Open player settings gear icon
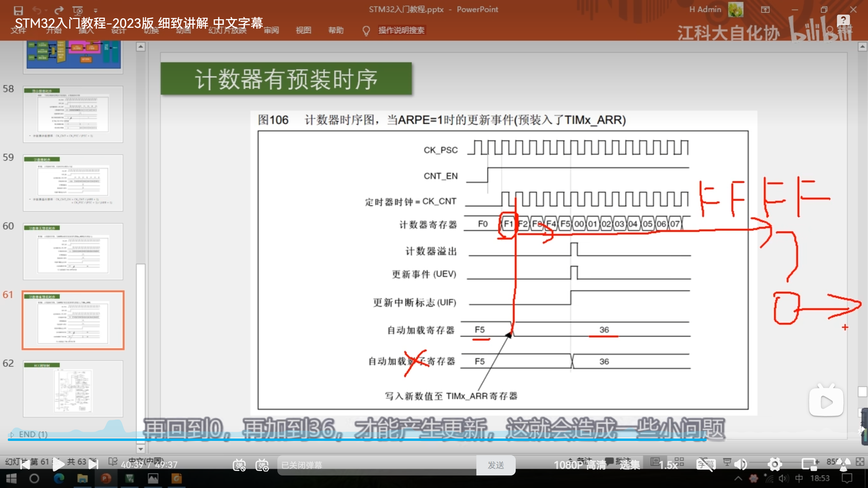 [775, 465]
